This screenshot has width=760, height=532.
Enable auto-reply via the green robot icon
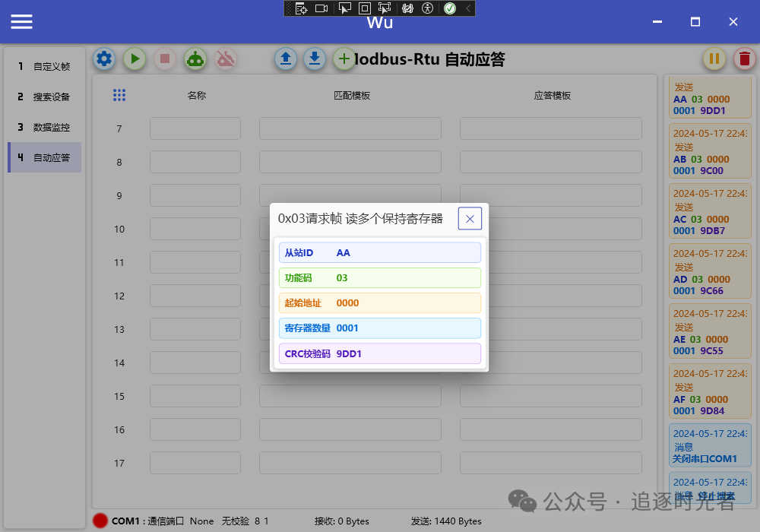coord(195,59)
